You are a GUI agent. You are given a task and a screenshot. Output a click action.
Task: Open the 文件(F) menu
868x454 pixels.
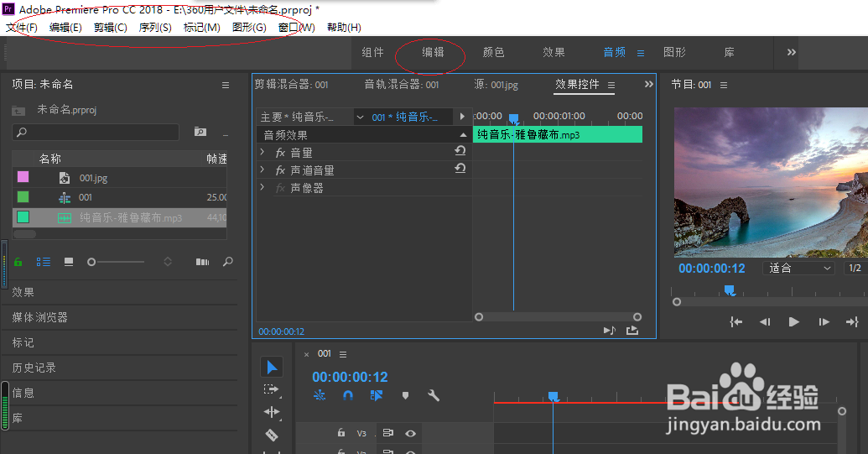pos(22,28)
